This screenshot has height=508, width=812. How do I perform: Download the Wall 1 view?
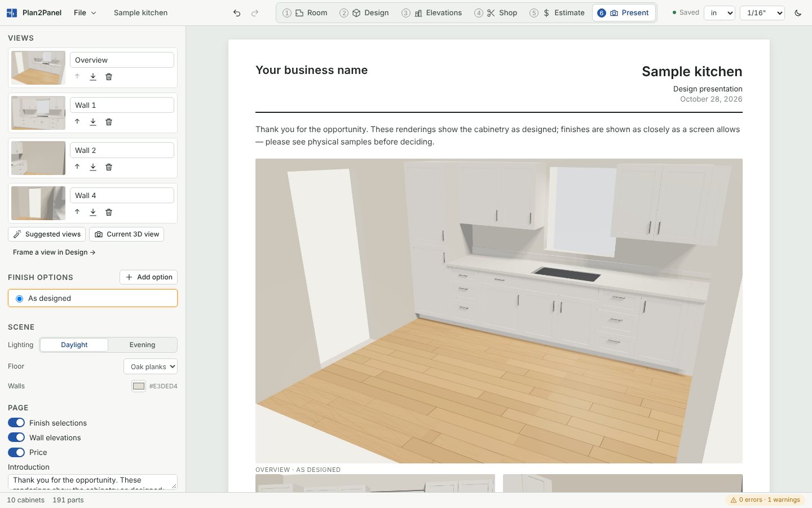[x=93, y=122]
